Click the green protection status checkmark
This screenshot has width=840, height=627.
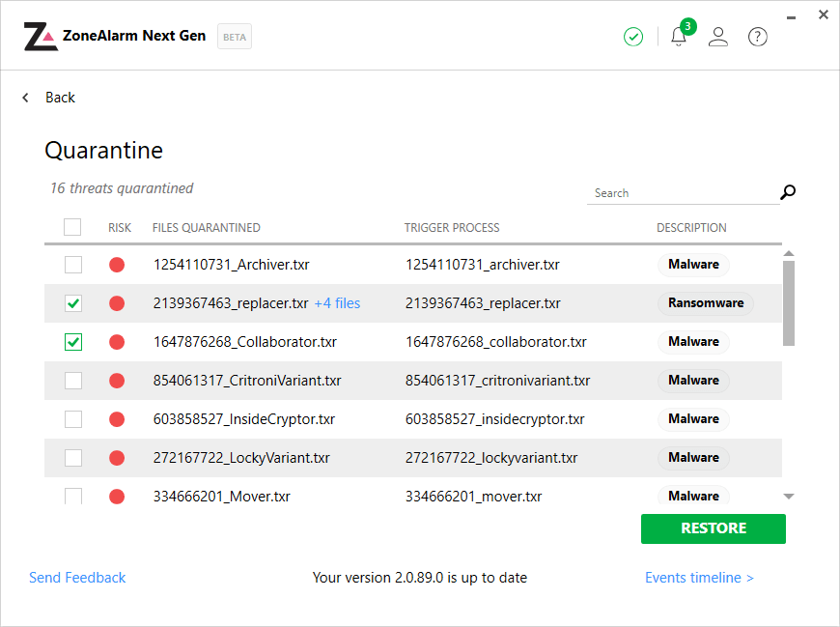(633, 37)
